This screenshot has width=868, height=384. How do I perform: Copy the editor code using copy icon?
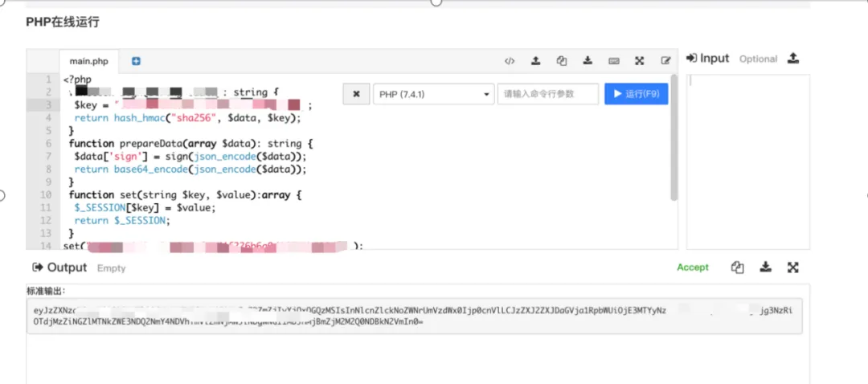(562, 61)
